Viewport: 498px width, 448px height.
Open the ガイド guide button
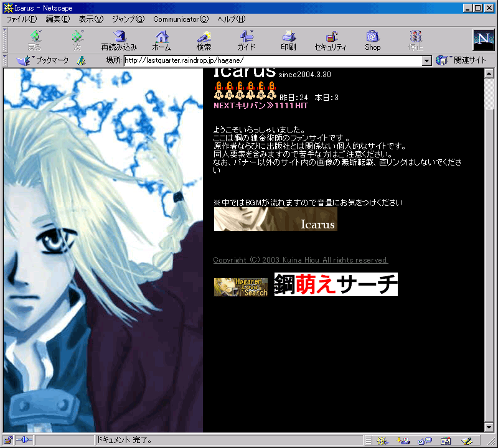click(x=246, y=40)
